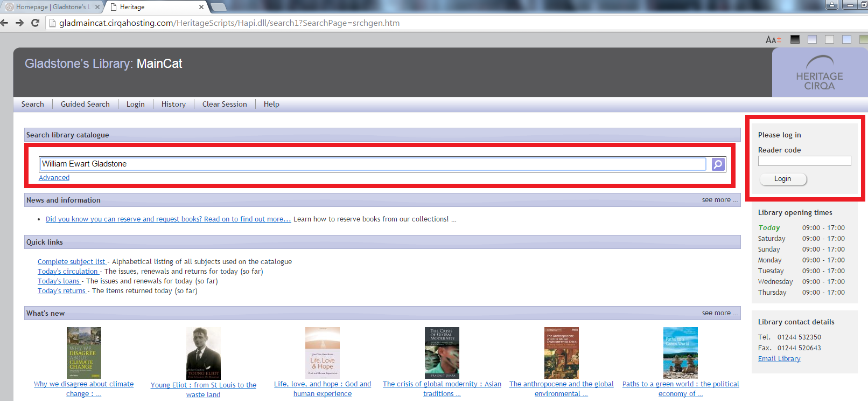Screen dimensions: 868x402
Task: Select the black high-contrast colour theme
Action: coord(795,39)
